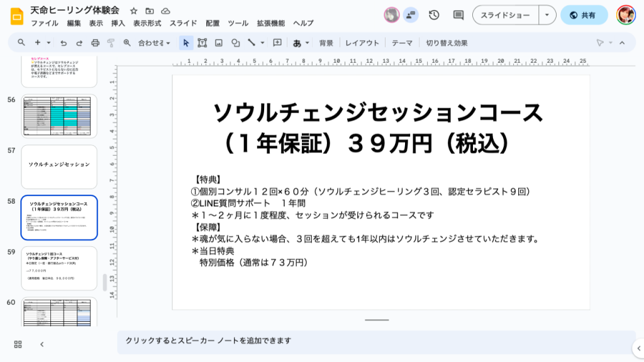Image resolution: width=644 pixels, height=362 pixels.
Task: Expand slideshow options dropdown arrow
Action: tap(547, 15)
